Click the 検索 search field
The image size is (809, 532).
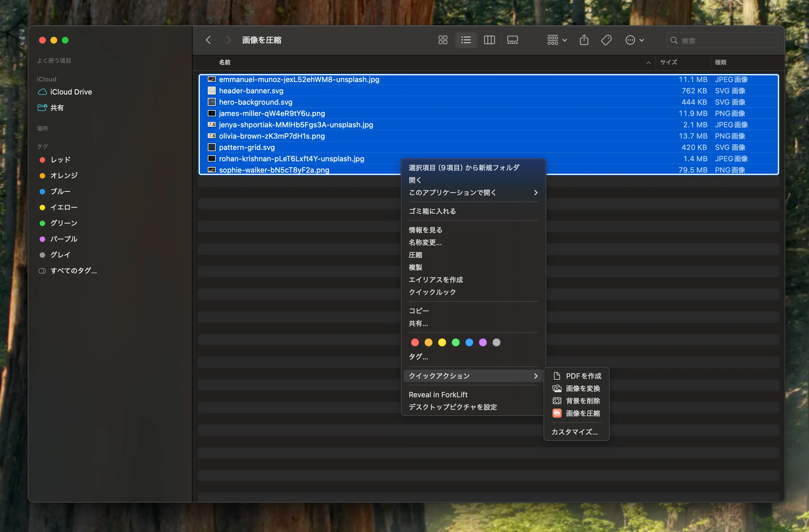click(722, 40)
